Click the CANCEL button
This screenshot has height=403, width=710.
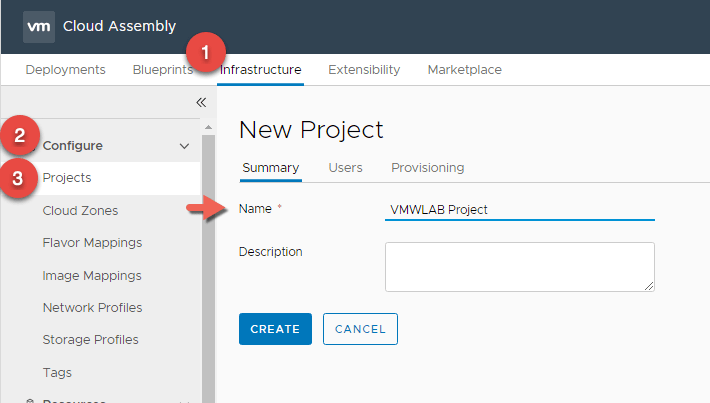tap(360, 329)
